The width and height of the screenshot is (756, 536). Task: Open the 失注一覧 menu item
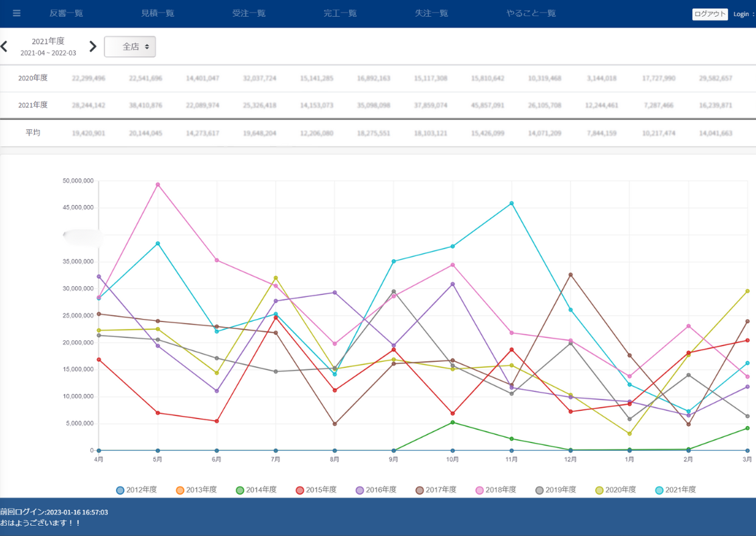click(x=432, y=13)
